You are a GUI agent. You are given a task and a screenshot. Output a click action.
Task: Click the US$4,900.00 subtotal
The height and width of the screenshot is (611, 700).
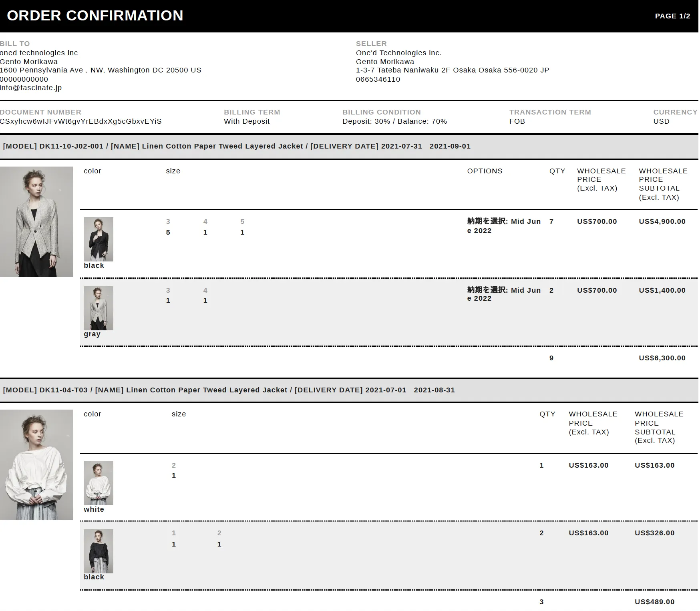click(x=662, y=221)
